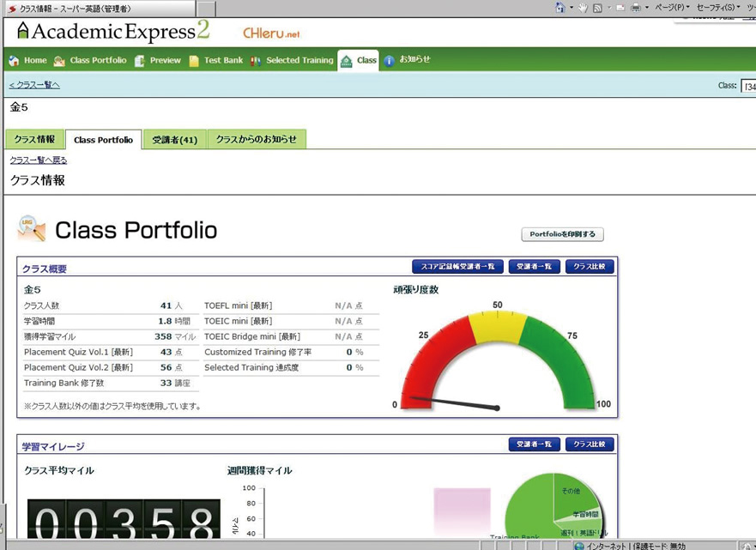Open Preview via its document icon
The height and width of the screenshot is (550, 756).
pyautogui.click(x=140, y=61)
